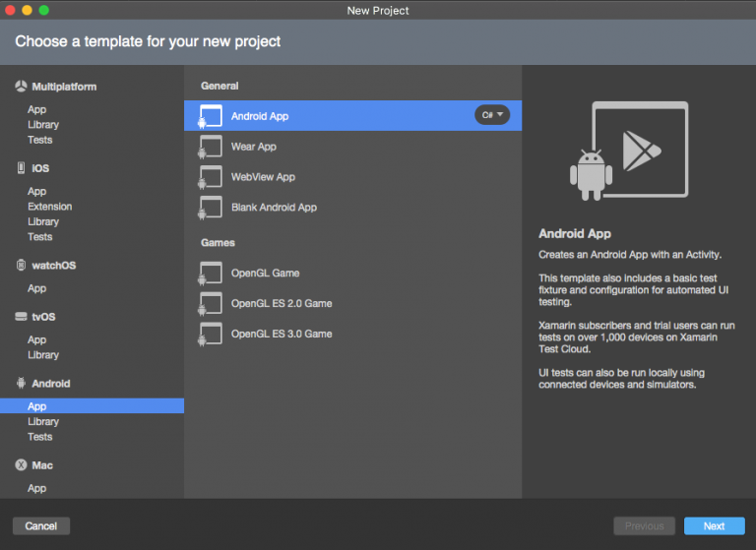Click the window's red close button
Viewport: 756px width, 550px height.
pyautogui.click(x=10, y=10)
